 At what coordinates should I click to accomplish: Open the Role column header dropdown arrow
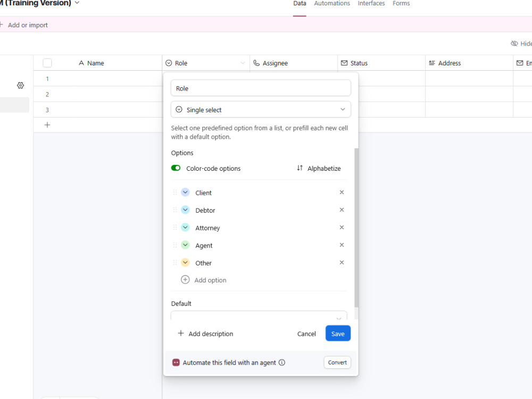[x=243, y=63]
